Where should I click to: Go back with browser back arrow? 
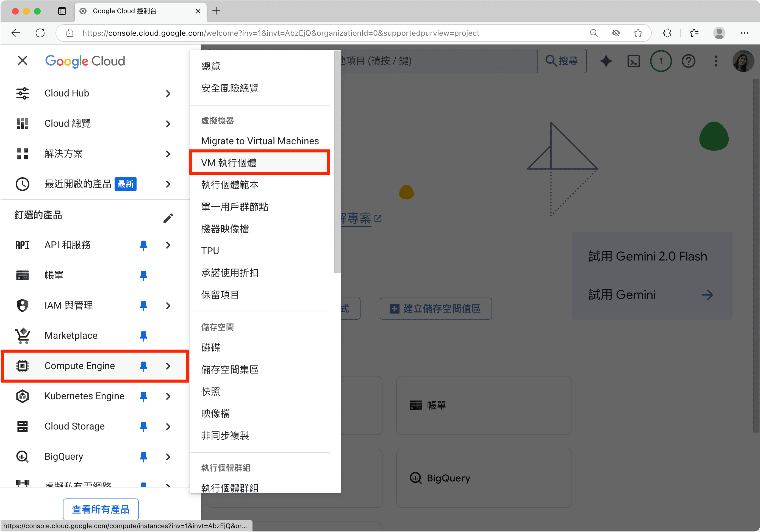pos(16,33)
